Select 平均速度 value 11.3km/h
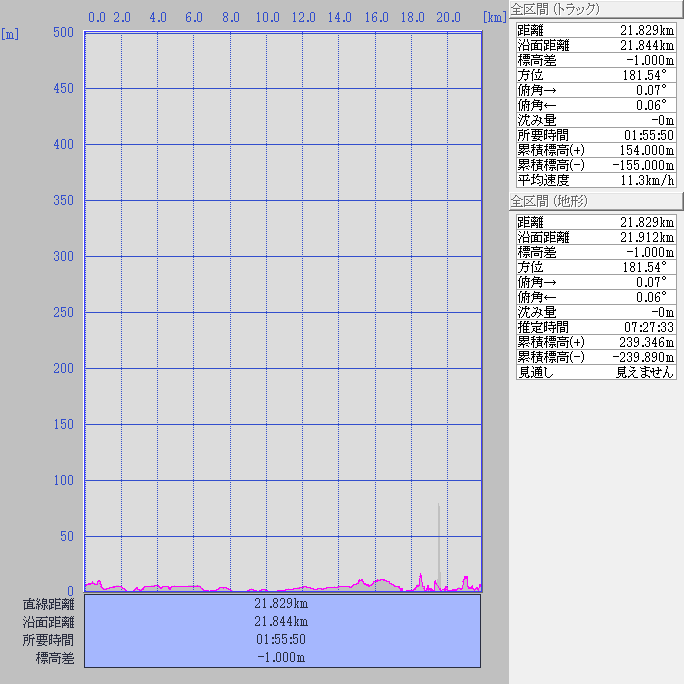 (x=647, y=180)
